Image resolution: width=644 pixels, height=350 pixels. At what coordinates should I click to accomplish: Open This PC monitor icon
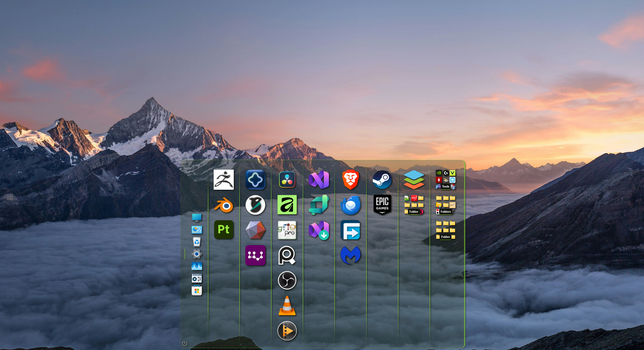point(197,217)
